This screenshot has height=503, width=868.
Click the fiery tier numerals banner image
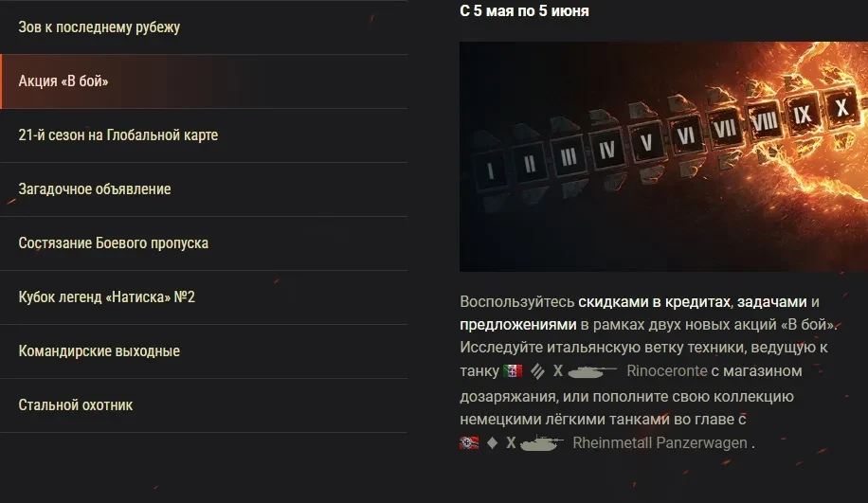pyautogui.click(x=663, y=156)
